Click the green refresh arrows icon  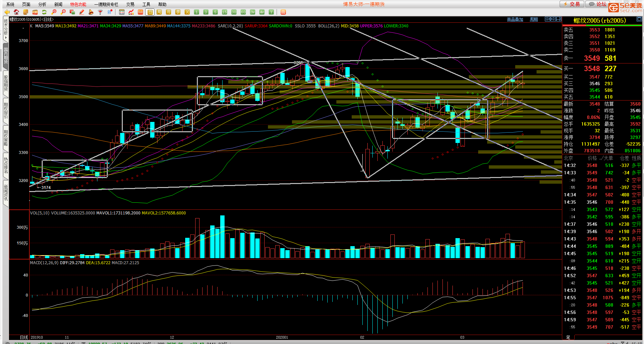coord(44,12)
